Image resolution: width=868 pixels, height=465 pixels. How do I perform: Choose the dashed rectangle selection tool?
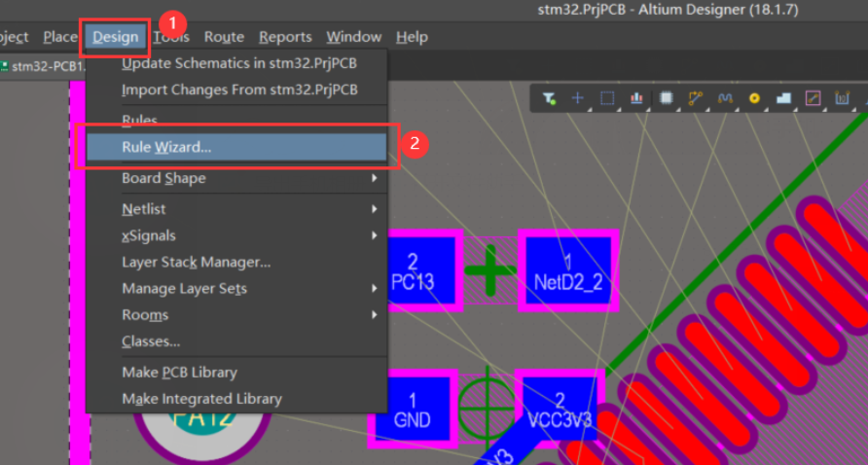point(607,98)
